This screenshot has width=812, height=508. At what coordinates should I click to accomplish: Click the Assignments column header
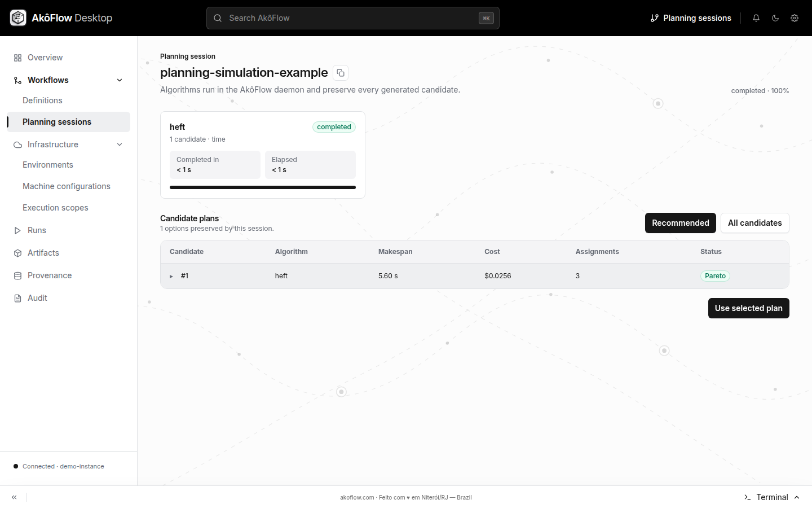coord(597,252)
